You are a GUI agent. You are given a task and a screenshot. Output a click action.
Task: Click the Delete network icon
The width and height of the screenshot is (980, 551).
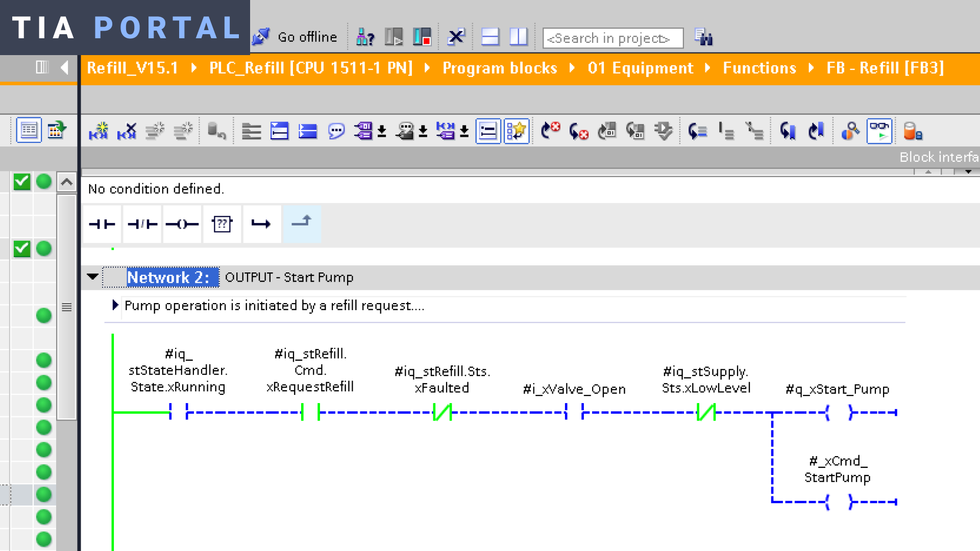(127, 131)
